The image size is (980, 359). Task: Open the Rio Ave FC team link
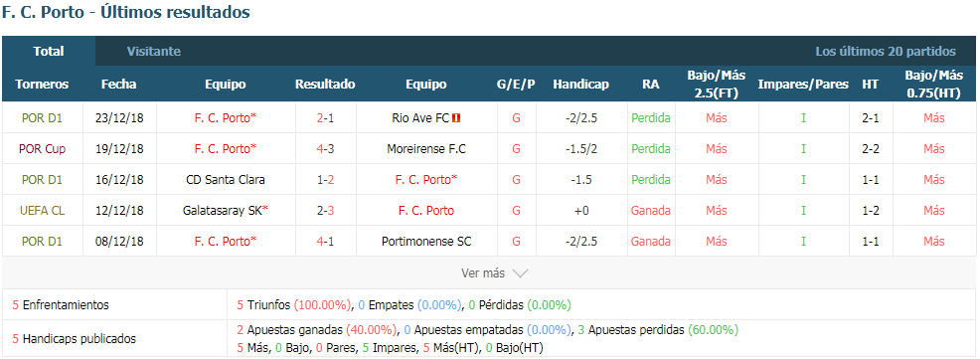[420, 117]
